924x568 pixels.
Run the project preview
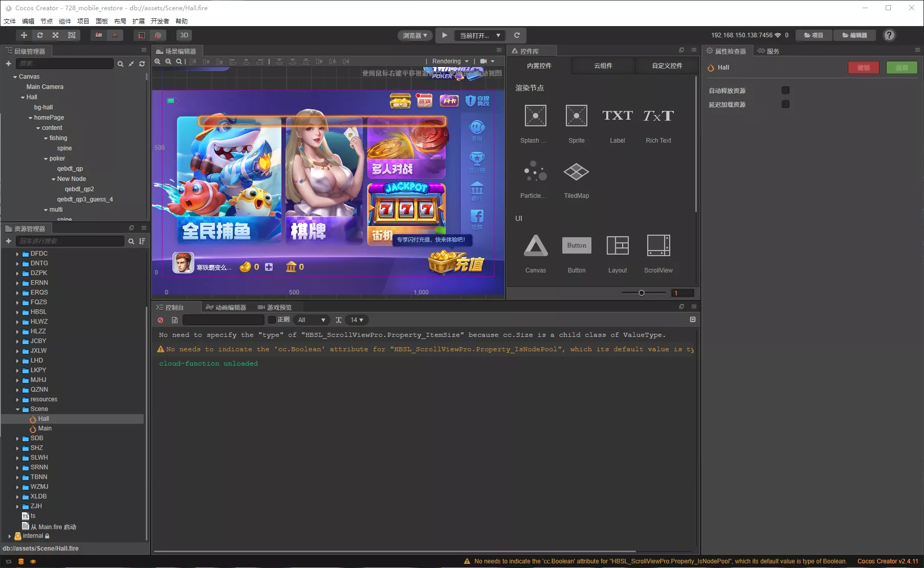(x=444, y=35)
